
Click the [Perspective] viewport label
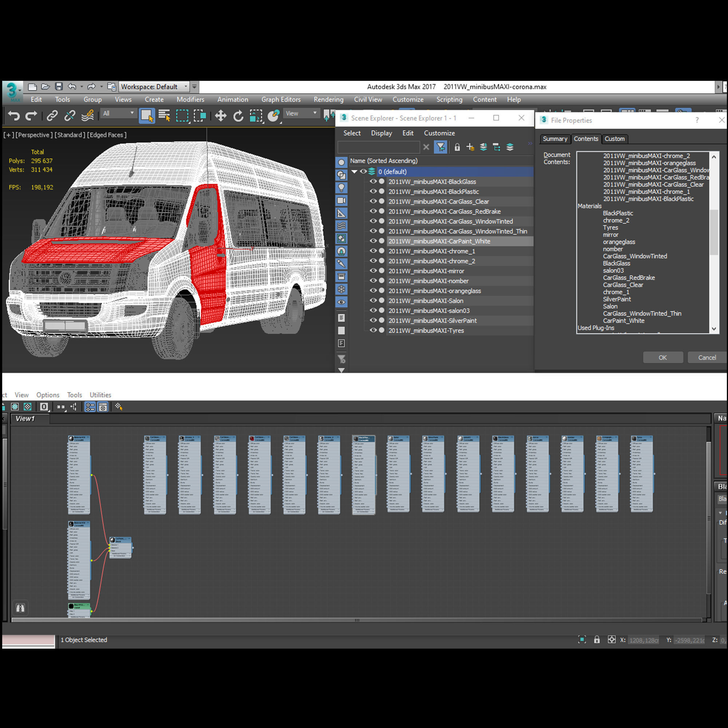pyautogui.click(x=33, y=135)
